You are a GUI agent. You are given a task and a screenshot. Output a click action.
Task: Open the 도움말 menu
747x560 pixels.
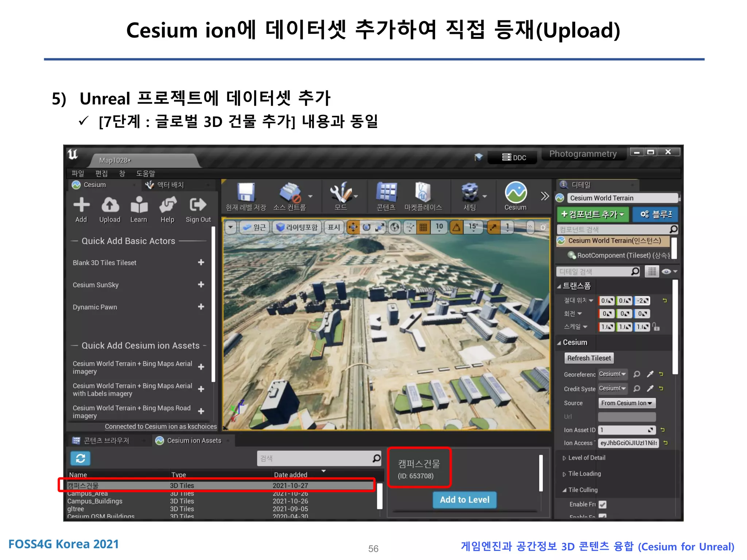[146, 173]
